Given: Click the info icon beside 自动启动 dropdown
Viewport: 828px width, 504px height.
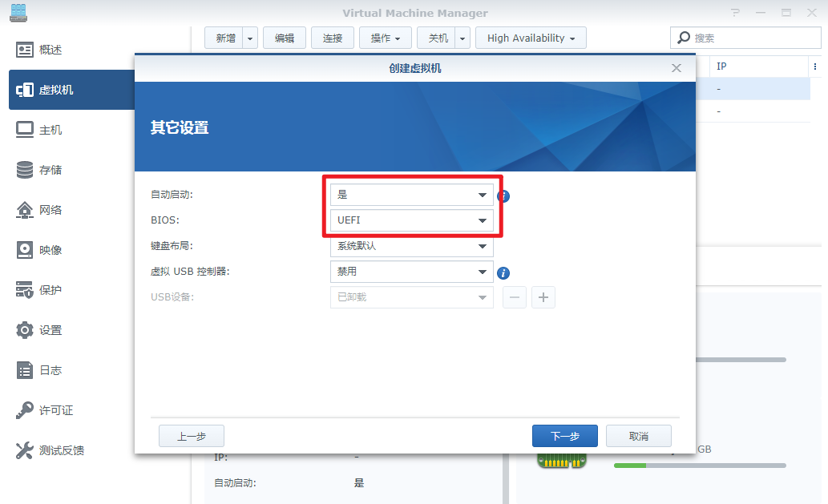Looking at the screenshot, I should click(x=504, y=196).
